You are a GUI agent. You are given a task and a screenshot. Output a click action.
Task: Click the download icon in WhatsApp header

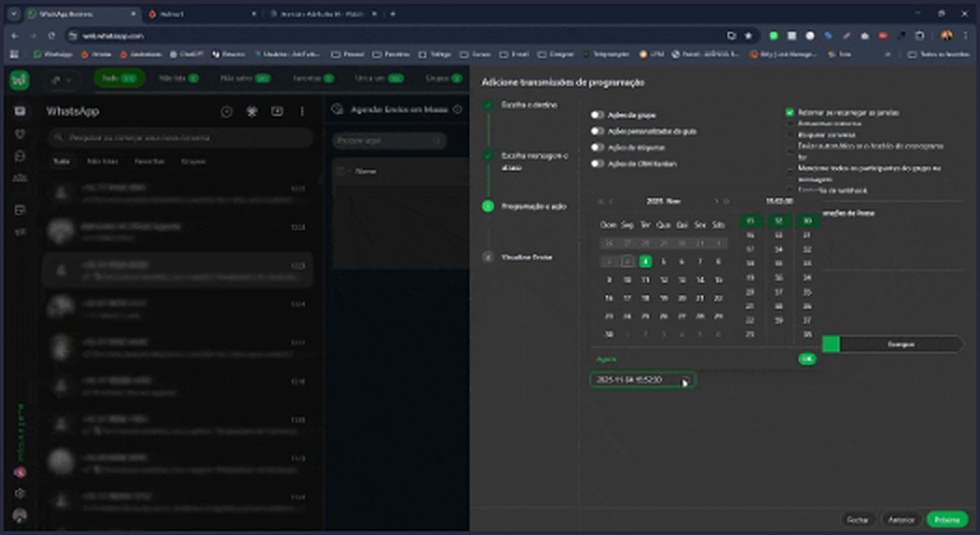tap(277, 111)
